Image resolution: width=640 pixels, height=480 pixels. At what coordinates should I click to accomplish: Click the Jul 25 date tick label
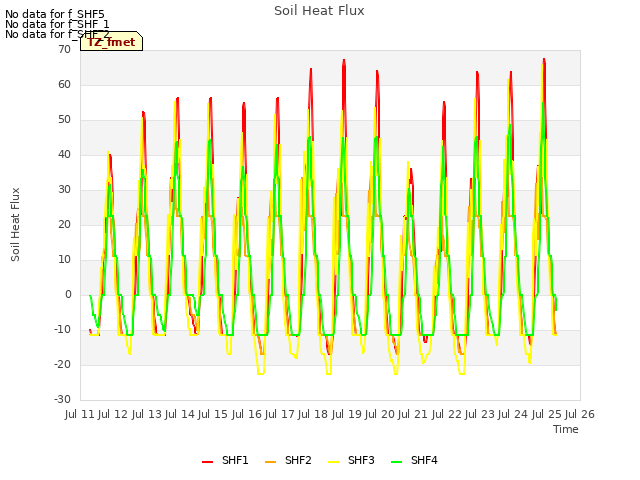point(546,414)
